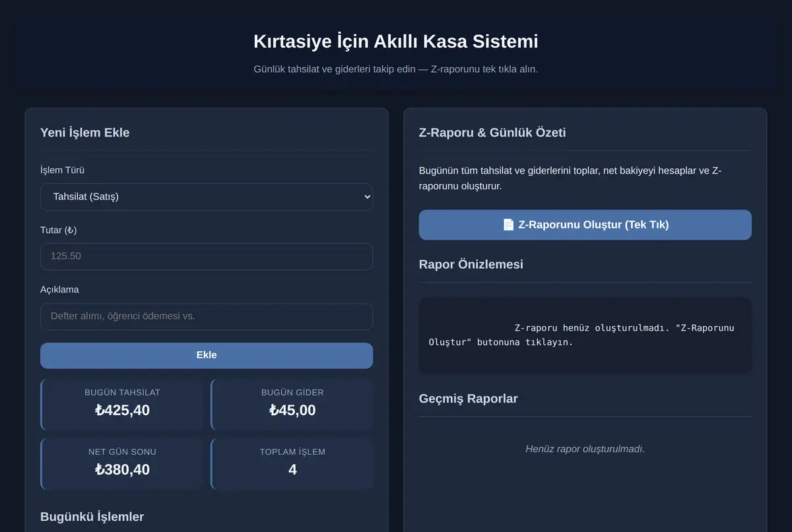Click 'Henüz rapor oluşturulmadı.' text
The width and height of the screenshot is (792, 532).
585,449
